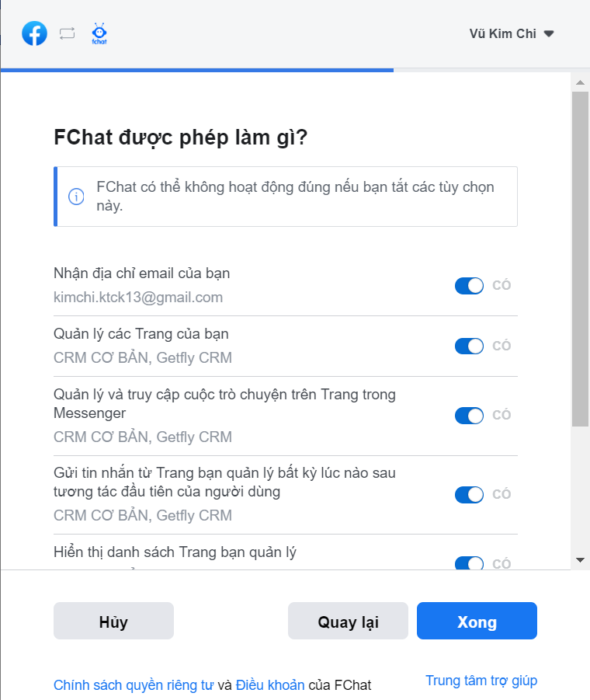The height and width of the screenshot is (700, 590).
Task: Disable the email address permission toggle
Action: point(469,286)
